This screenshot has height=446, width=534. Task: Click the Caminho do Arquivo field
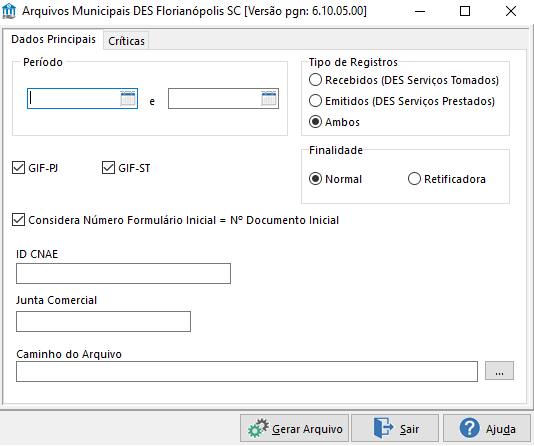[x=247, y=371]
